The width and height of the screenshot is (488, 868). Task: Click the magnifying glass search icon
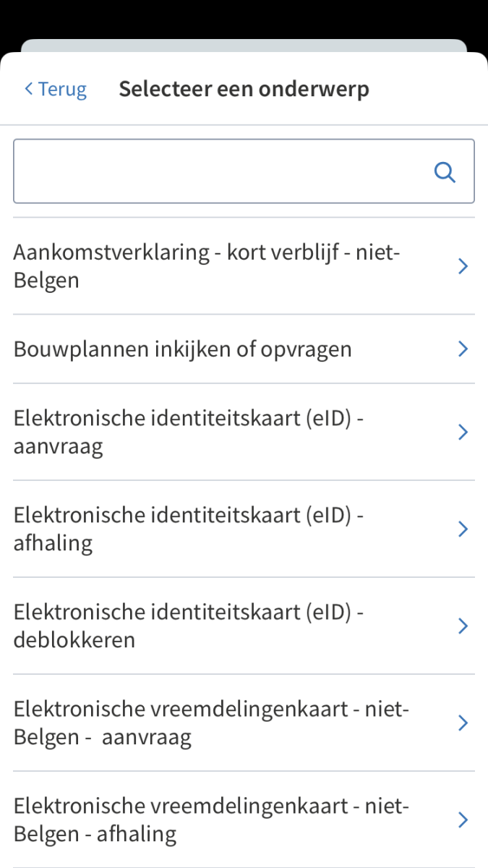(x=445, y=171)
